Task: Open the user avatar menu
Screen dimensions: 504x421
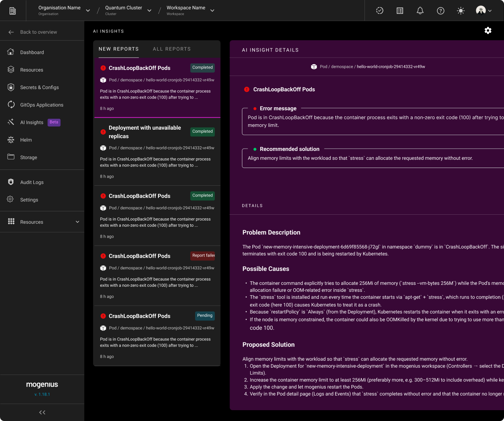Action: [x=484, y=11]
